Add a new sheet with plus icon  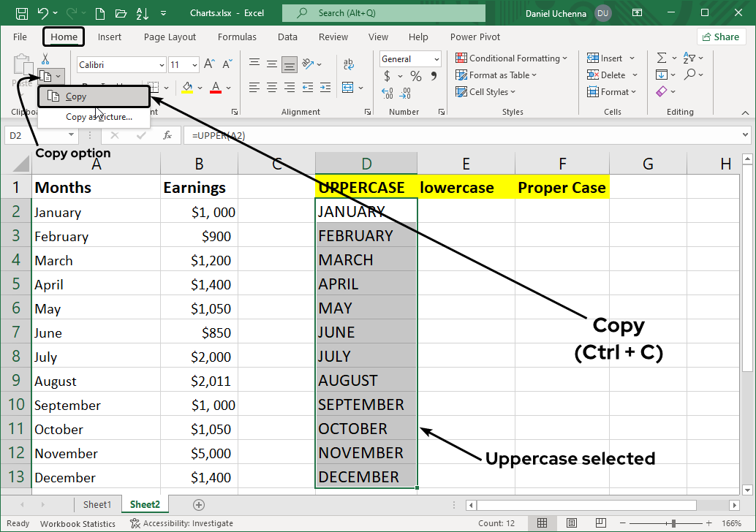pos(198,504)
